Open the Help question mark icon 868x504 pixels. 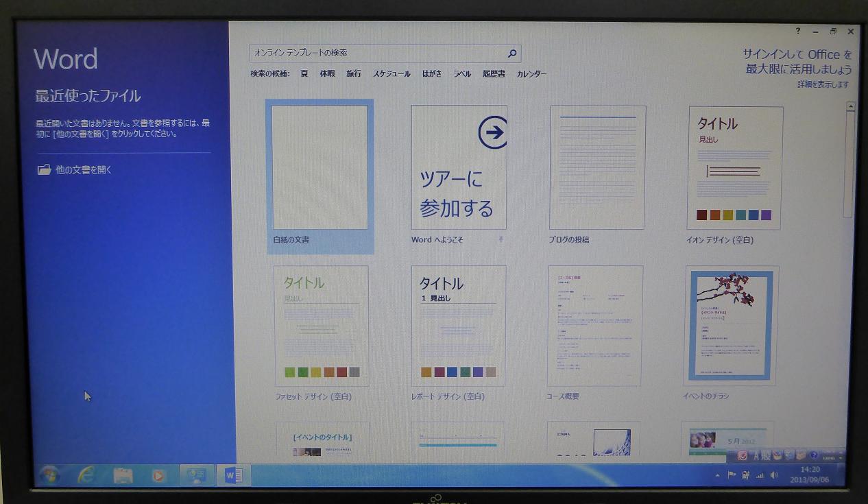[x=797, y=32]
